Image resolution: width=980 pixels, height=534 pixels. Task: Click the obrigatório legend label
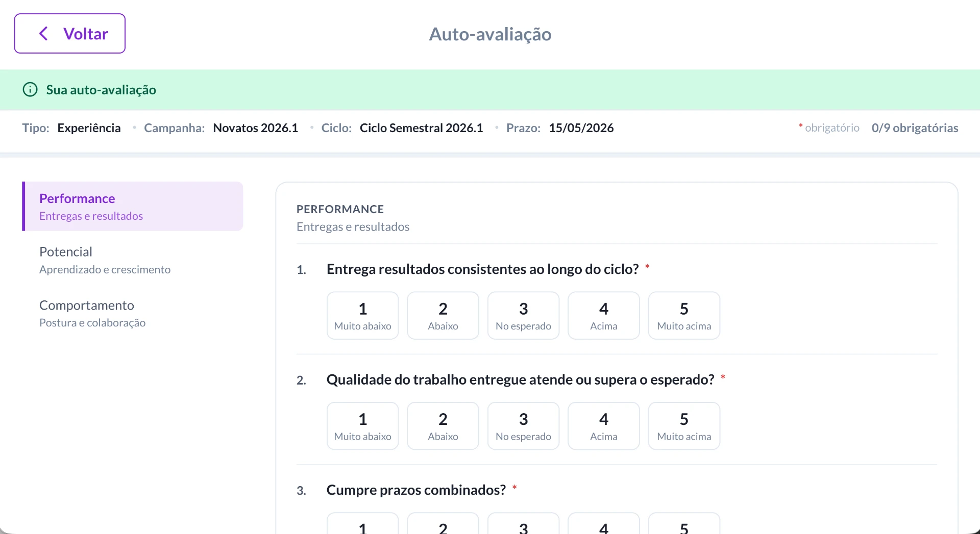(x=832, y=128)
